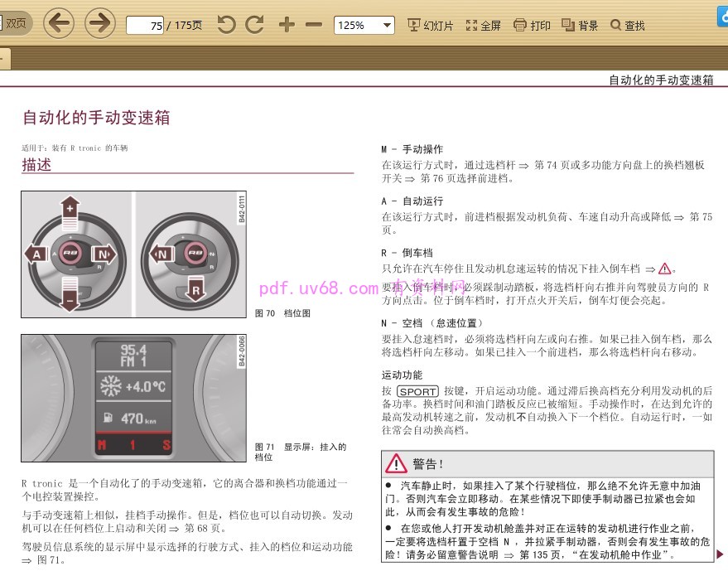The width and height of the screenshot is (728, 571).
Task: Change the background (背景)
Action: click(x=580, y=26)
